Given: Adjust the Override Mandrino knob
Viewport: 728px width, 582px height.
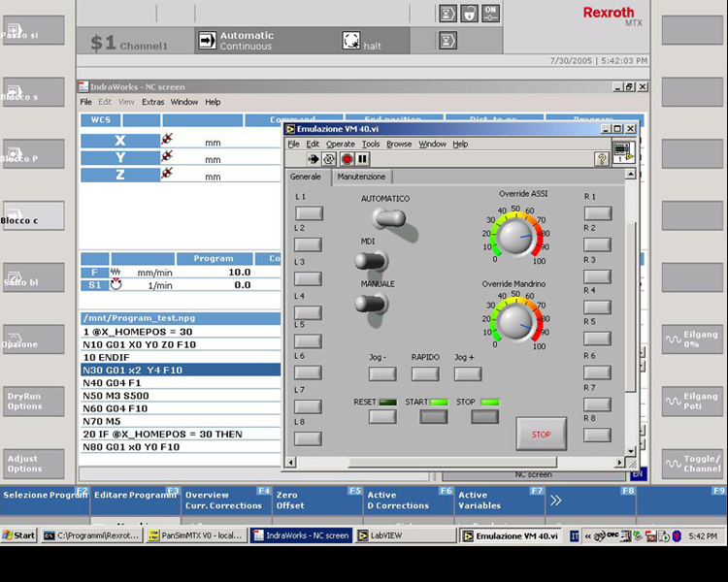Looking at the screenshot, I should 514,322.
